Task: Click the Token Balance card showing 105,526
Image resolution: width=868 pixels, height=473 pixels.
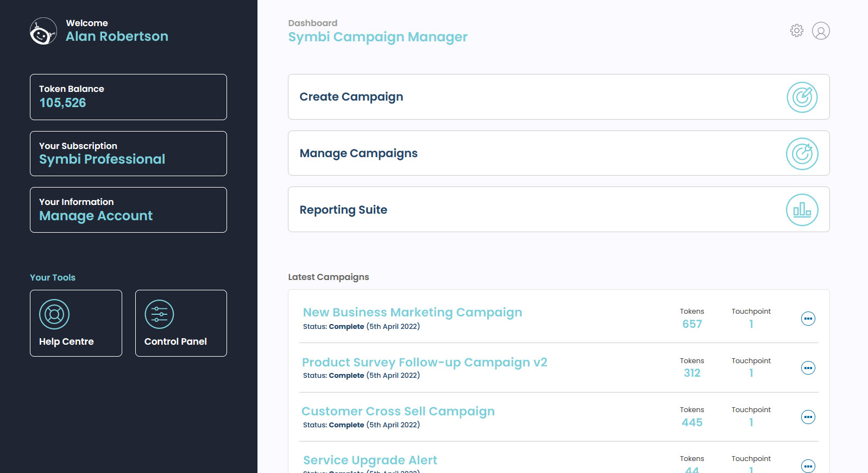Action: (x=128, y=97)
